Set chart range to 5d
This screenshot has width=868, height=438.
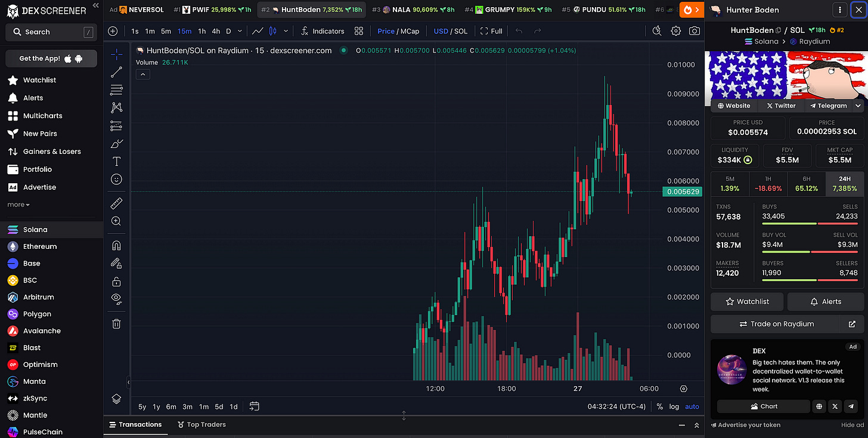click(219, 406)
